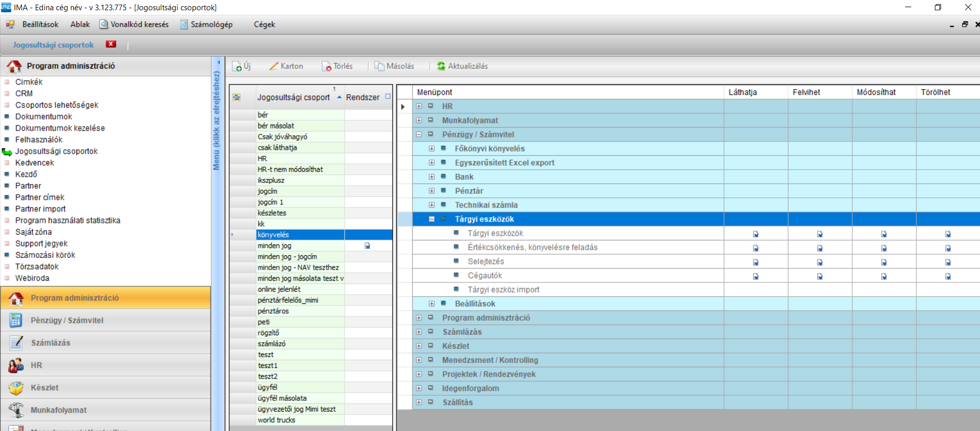The image size is (980, 431).
Task: Click the Új (new) toolbar icon
Action: pyautogui.click(x=237, y=67)
